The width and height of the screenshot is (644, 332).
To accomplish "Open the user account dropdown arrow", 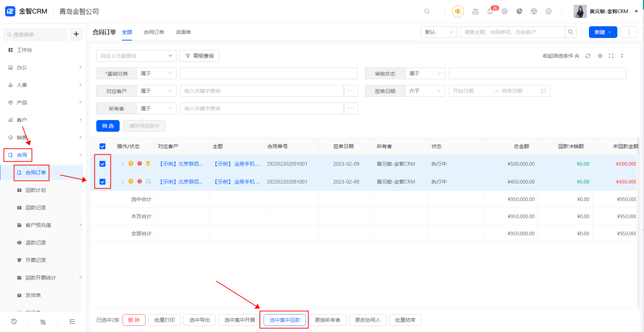I will 636,11.
